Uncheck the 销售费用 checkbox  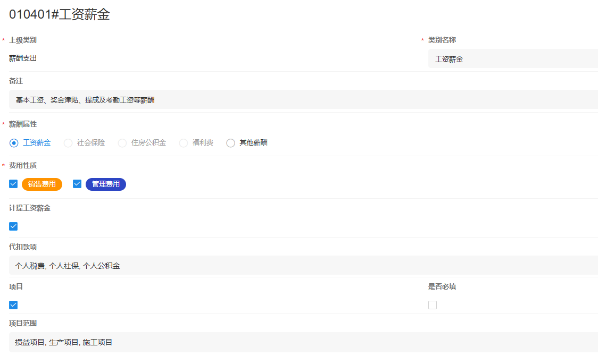point(14,184)
